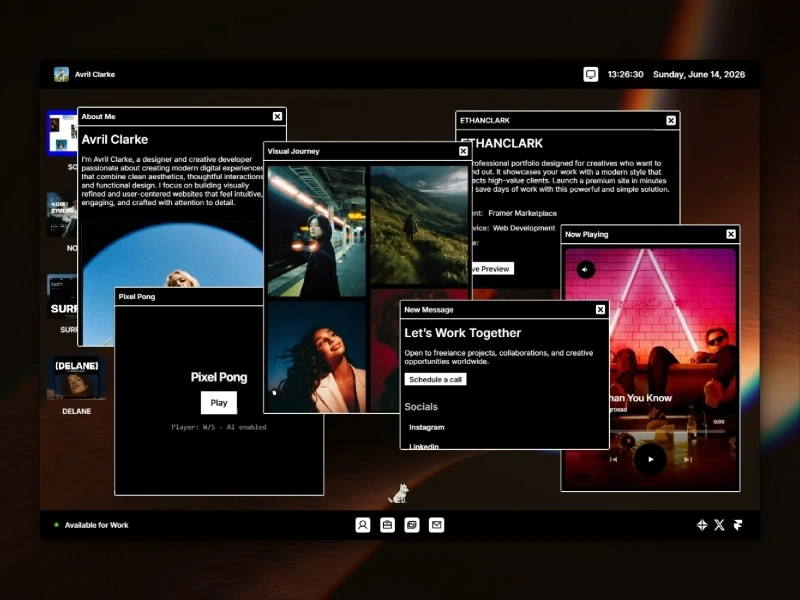The height and width of the screenshot is (600, 800).
Task: Skip to previous track in Now Playing
Action: (613, 459)
